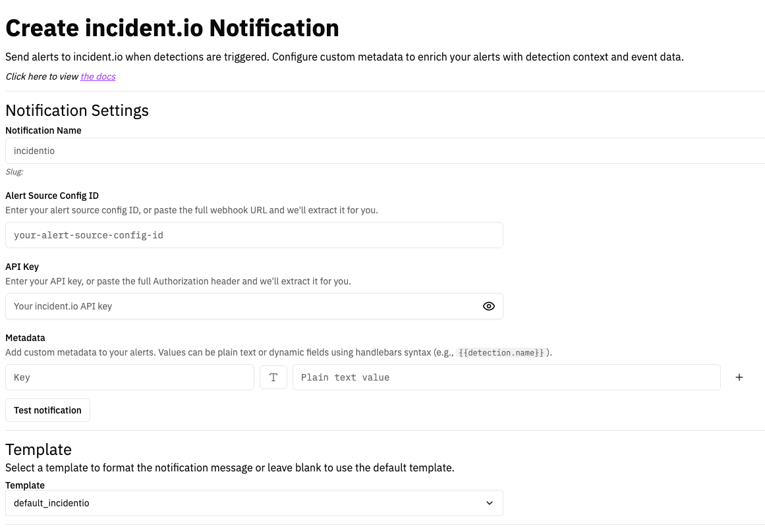
Task: Open the Template dropdown
Action: 254,502
